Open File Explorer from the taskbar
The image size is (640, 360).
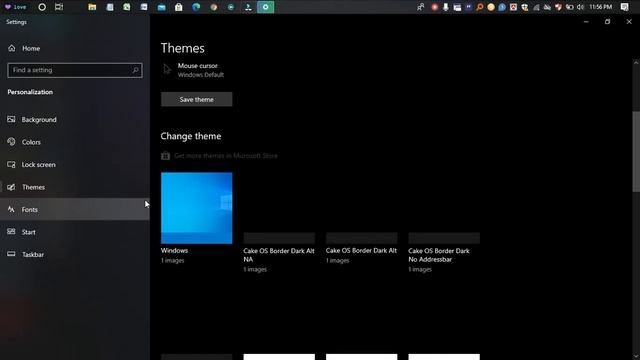click(92, 7)
